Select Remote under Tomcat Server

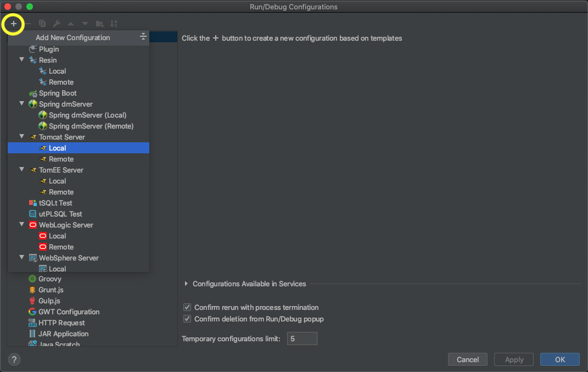(79, 159)
